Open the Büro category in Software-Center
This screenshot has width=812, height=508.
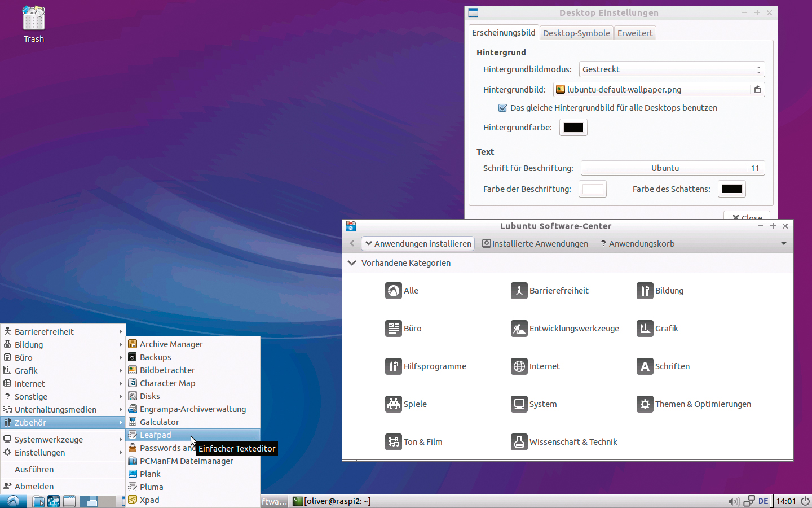coord(403,329)
